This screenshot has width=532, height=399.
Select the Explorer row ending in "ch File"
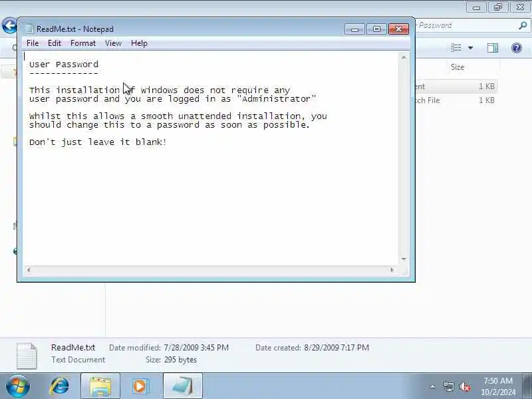pos(456,100)
